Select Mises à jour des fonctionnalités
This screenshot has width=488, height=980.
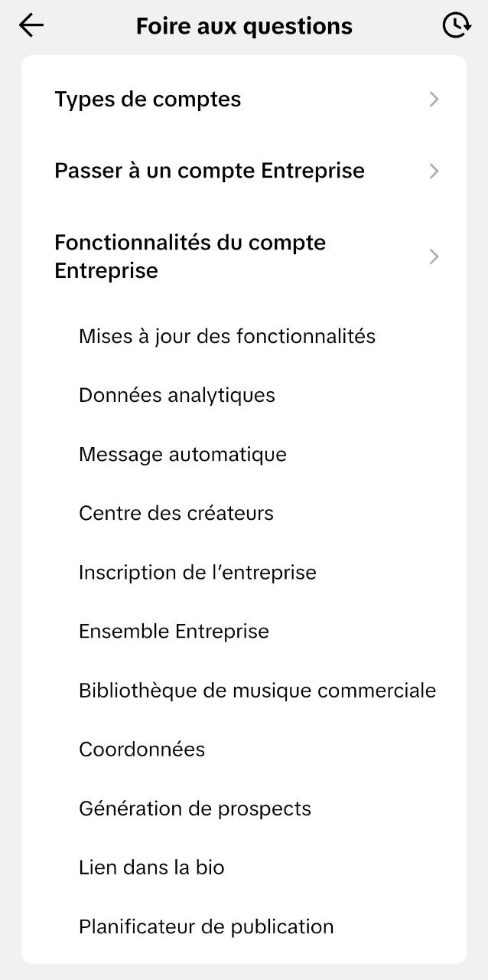pyautogui.click(x=226, y=335)
